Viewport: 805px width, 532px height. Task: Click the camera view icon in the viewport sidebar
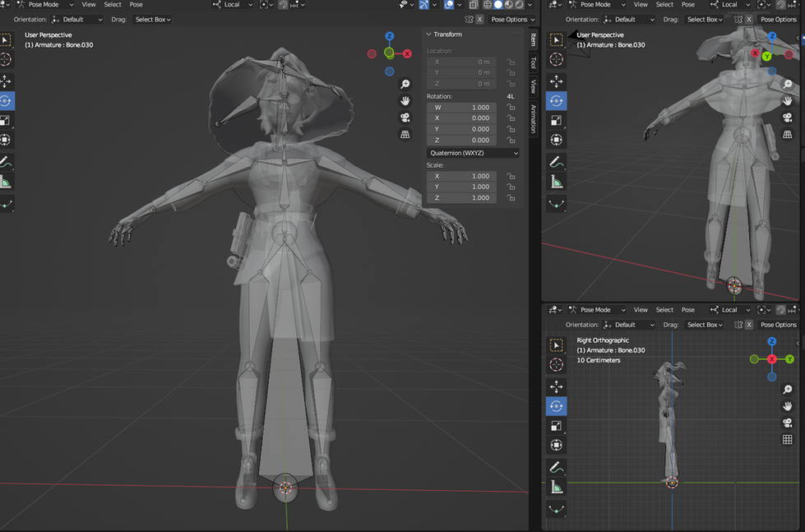click(405, 117)
